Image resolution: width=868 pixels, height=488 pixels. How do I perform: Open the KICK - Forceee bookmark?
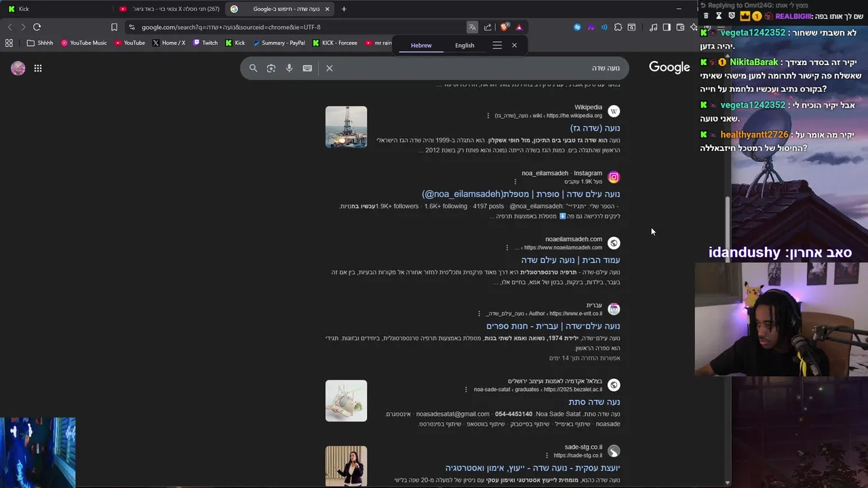tap(335, 43)
